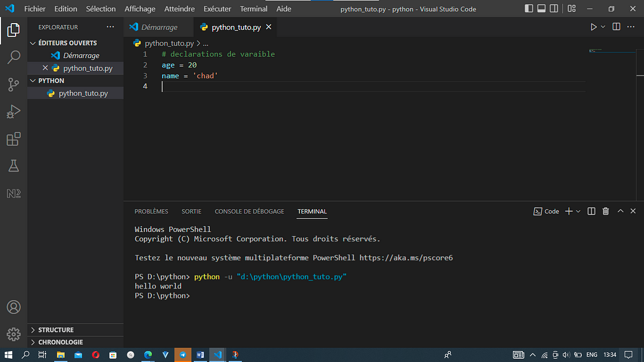Open Word from taskbar

[x=200, y=354]
